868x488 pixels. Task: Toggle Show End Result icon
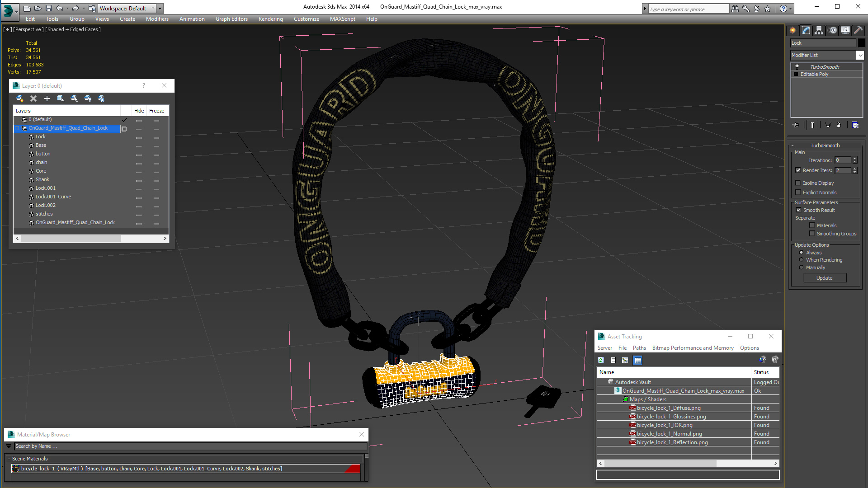click(x=812, y=125)
